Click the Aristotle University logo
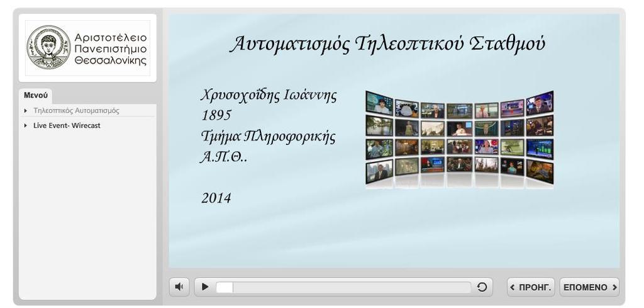Screen dimensions: 644x308 point(87,48)
